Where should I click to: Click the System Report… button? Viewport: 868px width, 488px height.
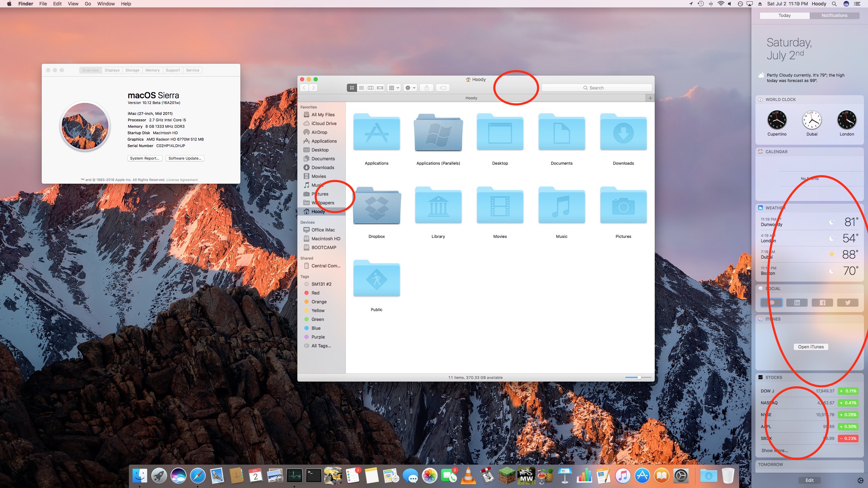(145, 158)
